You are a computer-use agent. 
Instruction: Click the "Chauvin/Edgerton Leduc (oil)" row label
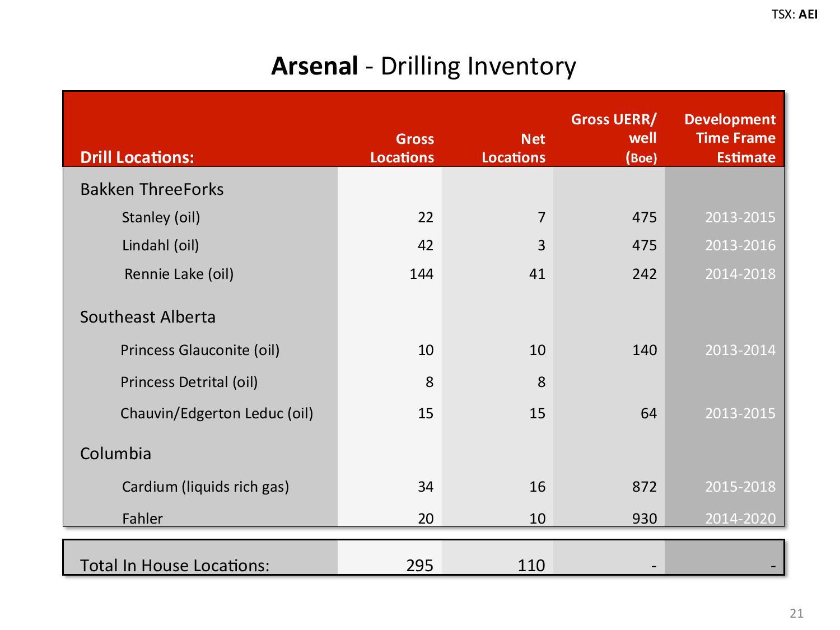pyautogui.click(x=217, y=413)
